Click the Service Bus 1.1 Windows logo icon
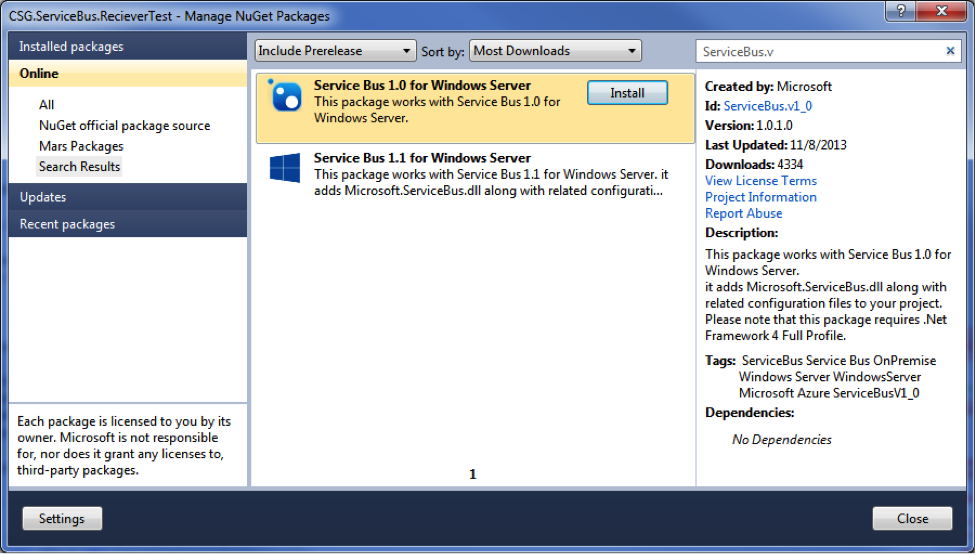Screen dimensions: 975x554 click(285, 168)
